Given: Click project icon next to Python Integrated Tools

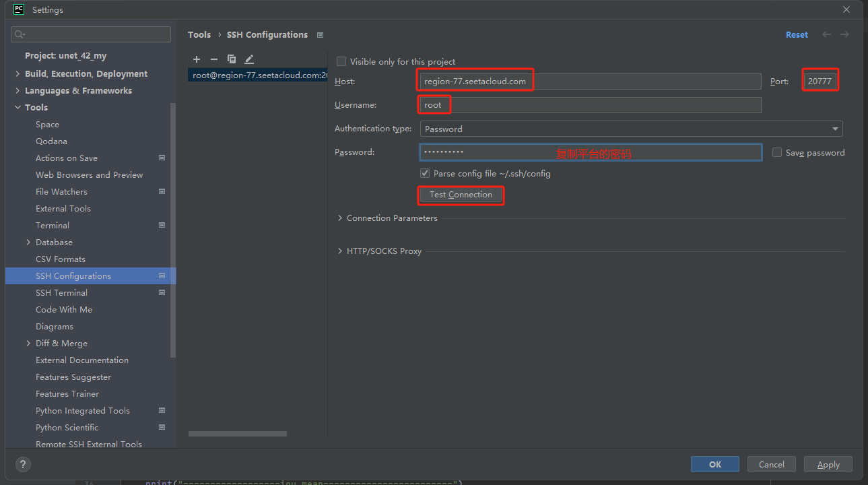Looking at the screenshot, I should point(162,410).
